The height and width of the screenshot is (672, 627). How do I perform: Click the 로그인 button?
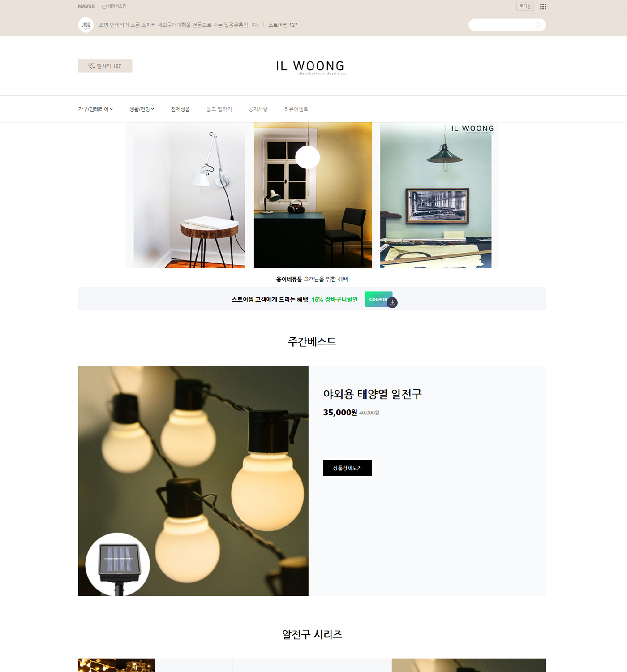pyautogui.click(x=525, y=6)
